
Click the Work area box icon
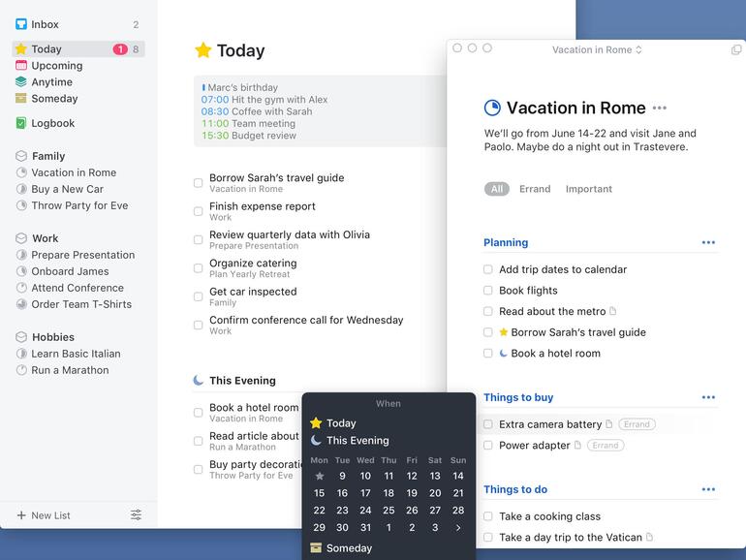tap(21, 238)
